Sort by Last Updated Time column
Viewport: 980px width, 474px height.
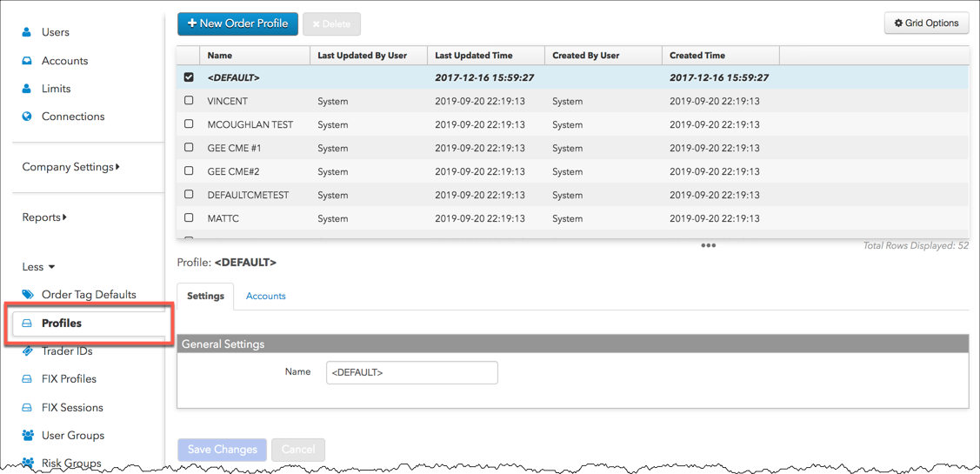coord(485,55)
